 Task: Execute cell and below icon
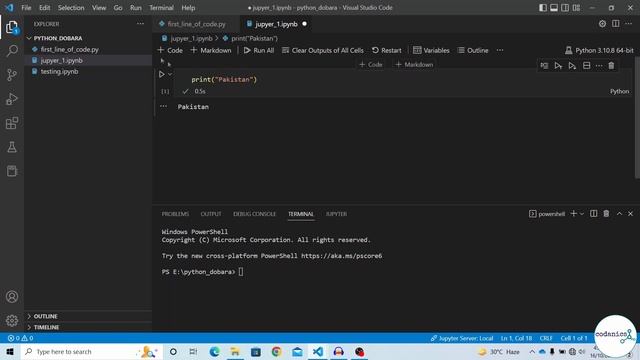pyautogui.click(x=572, y=66)
